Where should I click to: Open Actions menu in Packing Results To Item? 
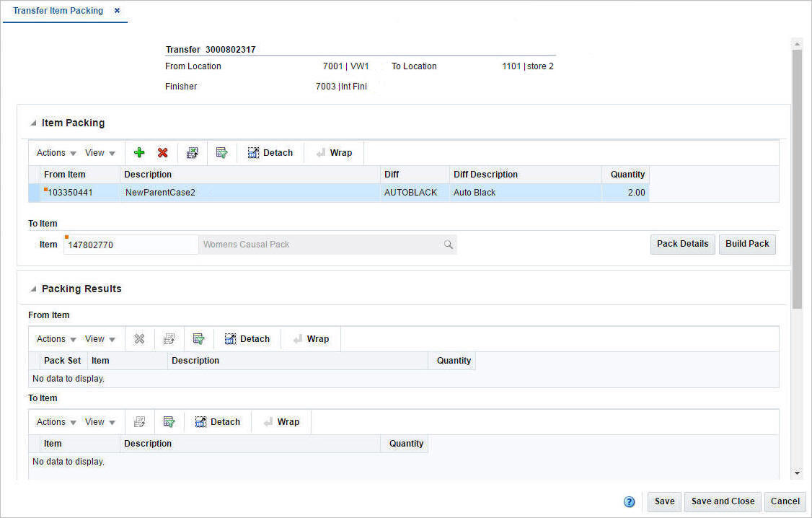coord(56,421)
